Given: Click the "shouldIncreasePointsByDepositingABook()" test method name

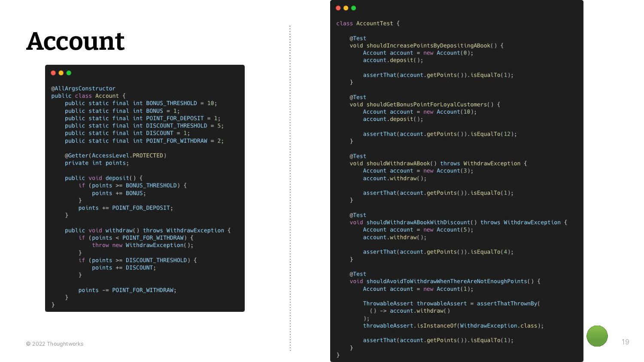Looking at the screenshot, I should pyautogui.click(x=431, y=45).
